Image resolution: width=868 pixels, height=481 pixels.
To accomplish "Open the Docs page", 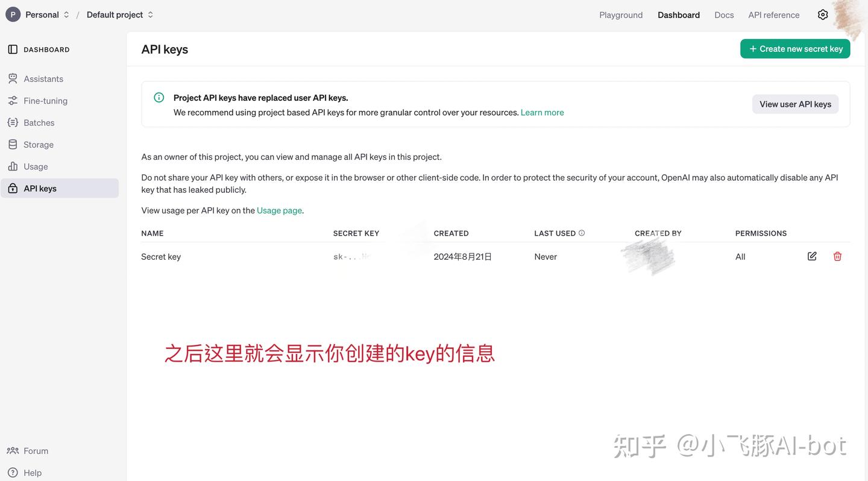I will point(723,13).
